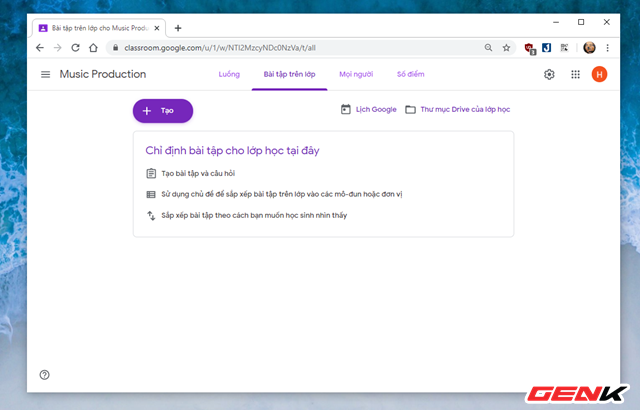This screenshot has width=640, height=410.
Task: Click the Google Calendar icon
Action: point(345,109)
